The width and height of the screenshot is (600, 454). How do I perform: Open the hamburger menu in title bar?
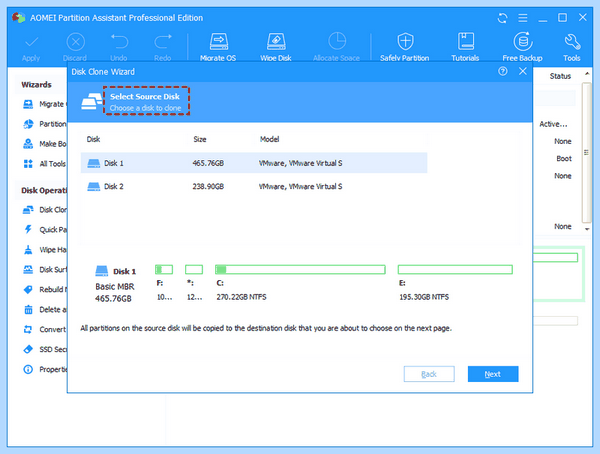(523, 18)
